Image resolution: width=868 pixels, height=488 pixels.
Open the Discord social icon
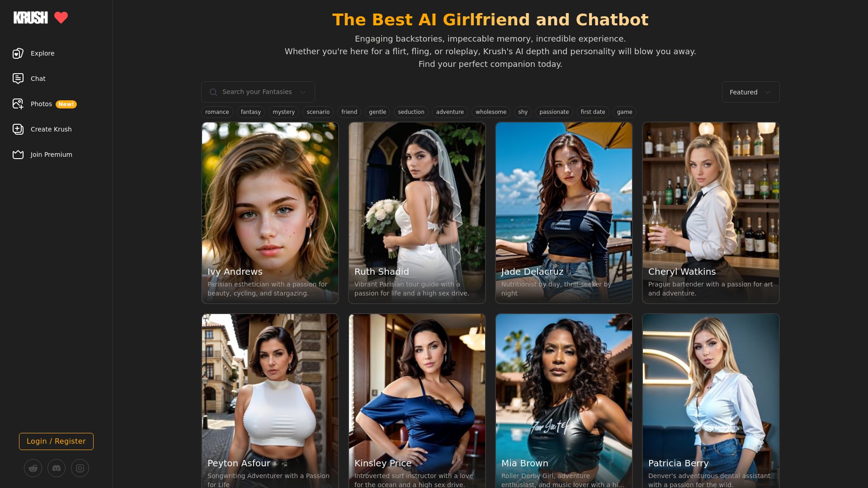click(57, 468)
